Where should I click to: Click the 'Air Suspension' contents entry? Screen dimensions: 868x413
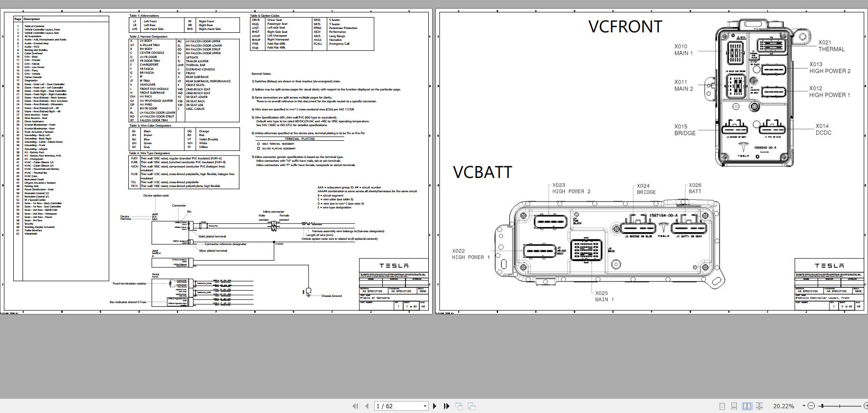33,36
